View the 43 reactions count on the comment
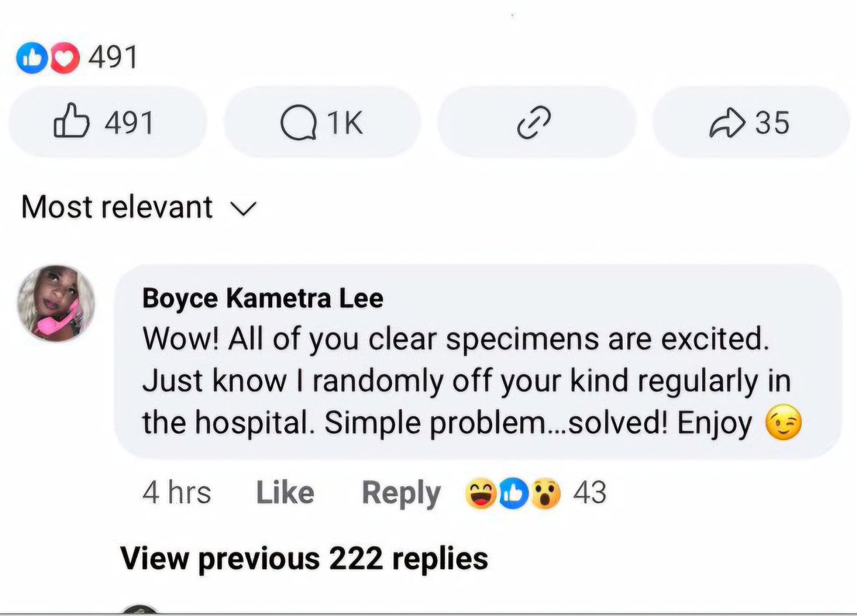 coord(590,493)
